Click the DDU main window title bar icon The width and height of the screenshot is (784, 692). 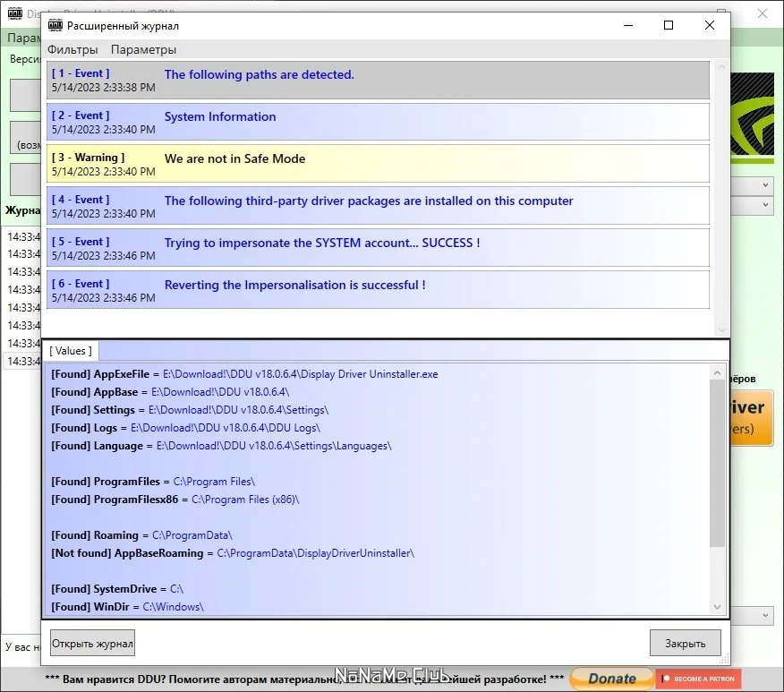pyautogui.click(x=15, y=13)
